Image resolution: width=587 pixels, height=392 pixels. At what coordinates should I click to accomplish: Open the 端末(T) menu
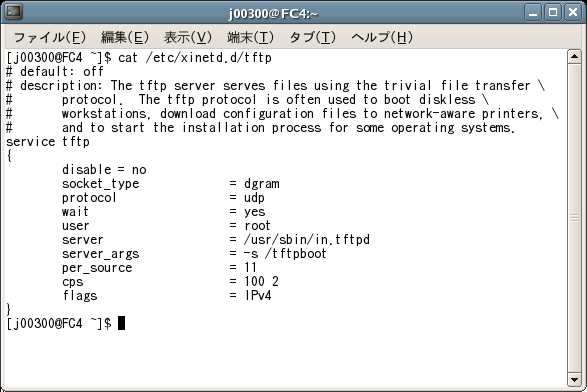250,37
